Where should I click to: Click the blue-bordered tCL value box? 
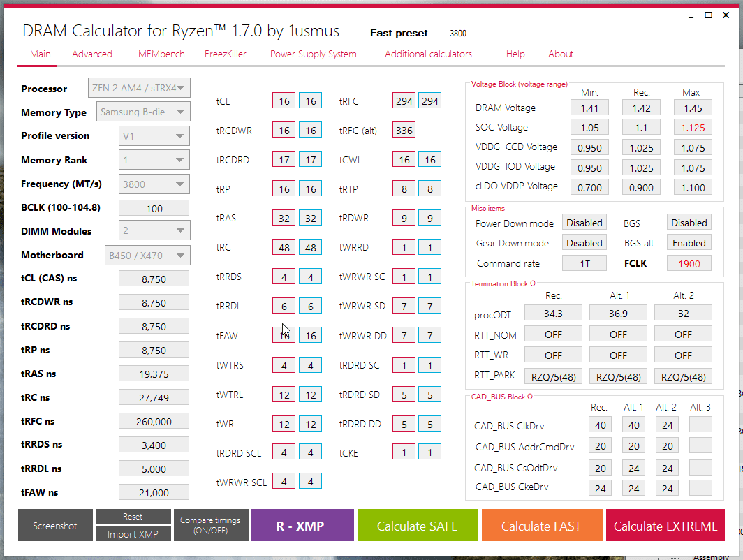coord(310,101)
